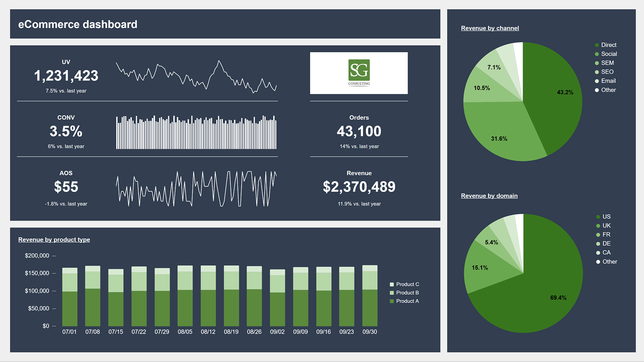Select the FR legend dot
The height and width of the screenshot is (362, 644).
click(x=598, y=235)
